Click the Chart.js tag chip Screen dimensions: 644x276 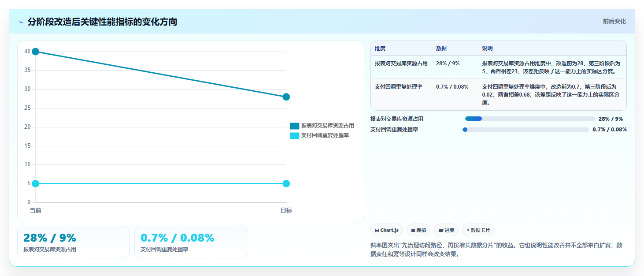387,230
